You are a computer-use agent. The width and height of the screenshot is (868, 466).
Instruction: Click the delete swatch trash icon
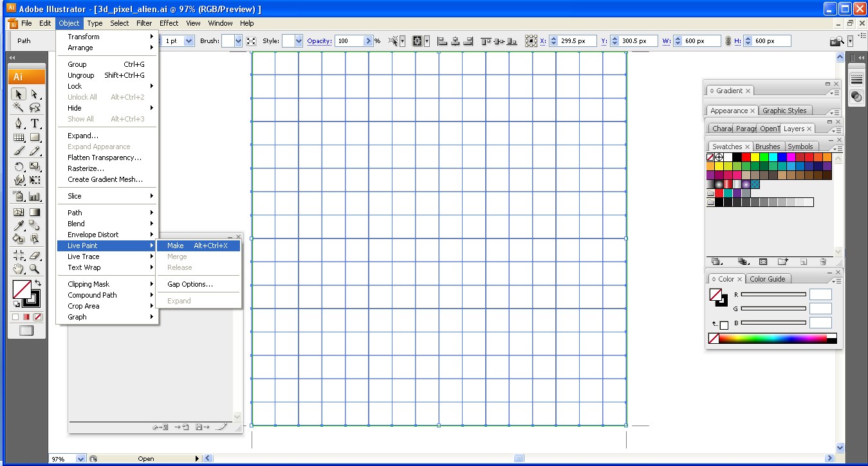point(823,262)
